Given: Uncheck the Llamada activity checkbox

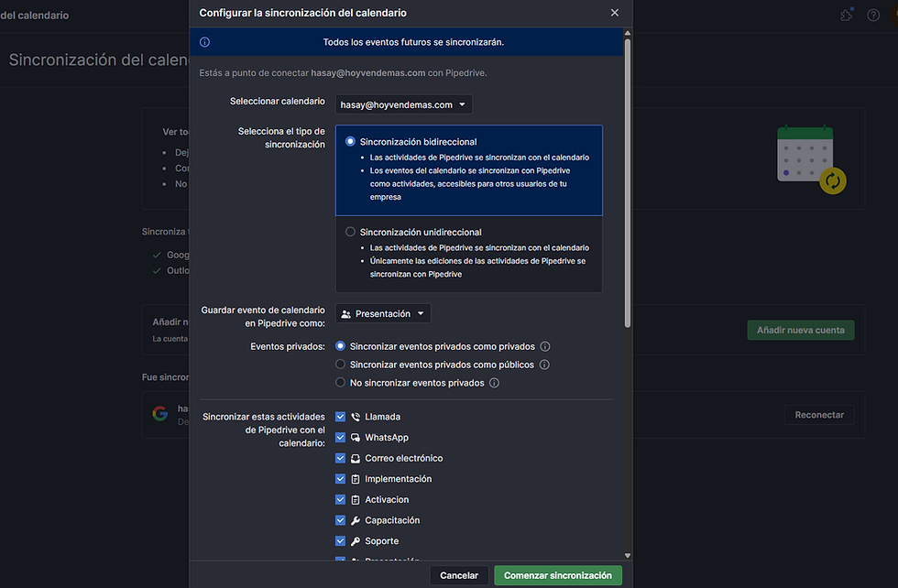Looking at the screenshot, I should tap(340, 416).
